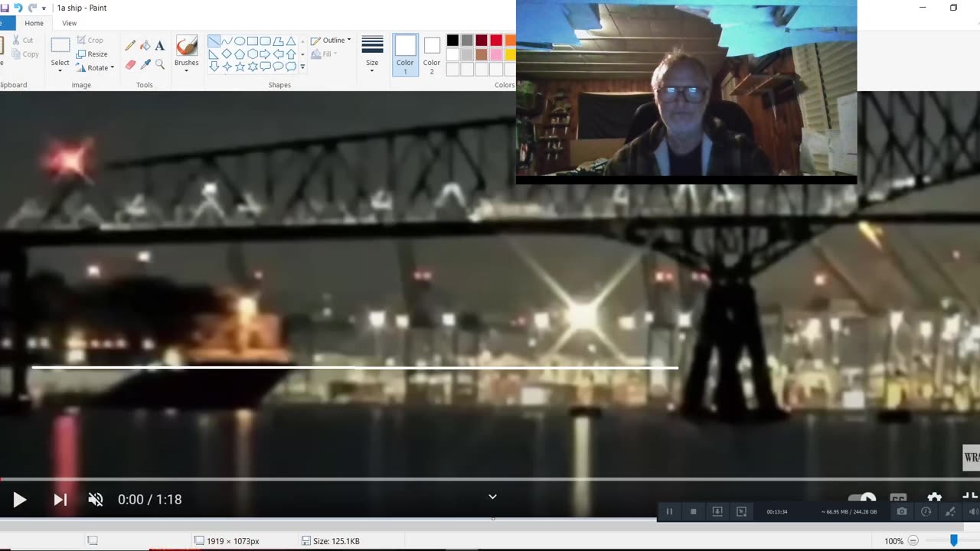Click the Crop button
Image resolution: width=980 pixels, height=551 pixels.
(x=90, y=41)
